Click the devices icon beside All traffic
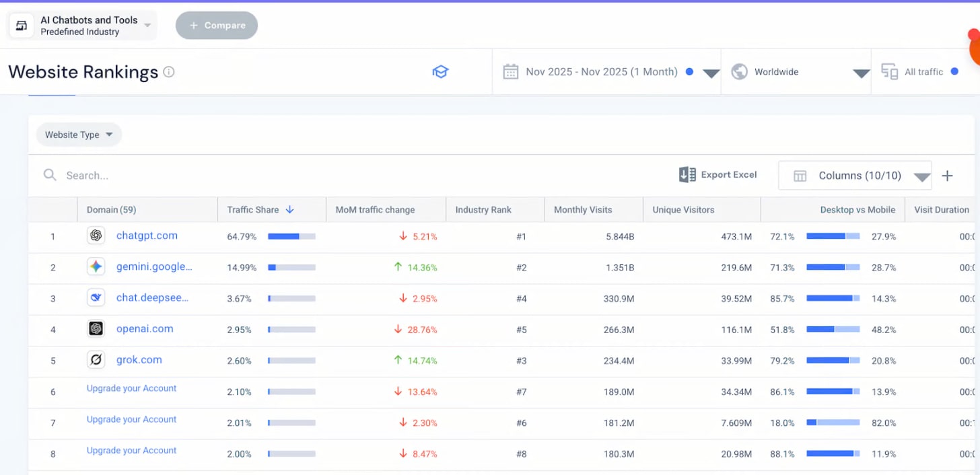 tap(890, 72)
